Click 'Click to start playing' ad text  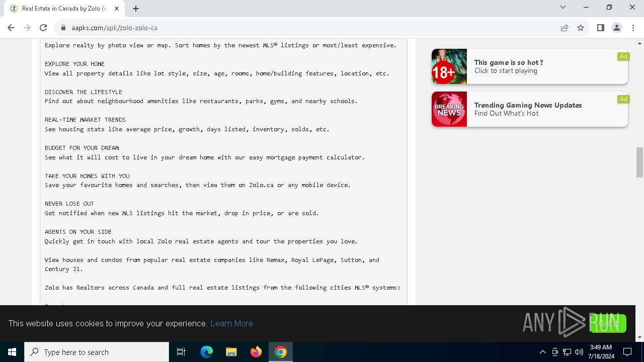click(x=506, y=71)
